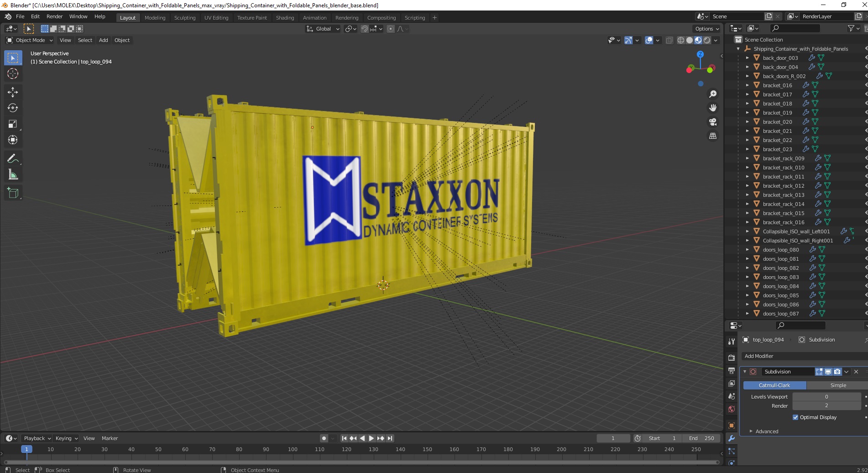
Task: Select the Annotate tool
Action: 13,159
